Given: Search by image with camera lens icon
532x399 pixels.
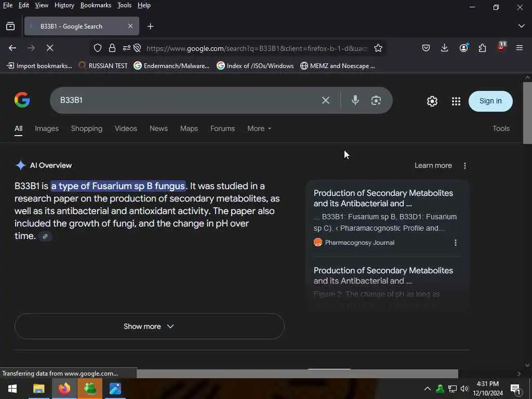Looking at the screenshot, I should point(376,100).
